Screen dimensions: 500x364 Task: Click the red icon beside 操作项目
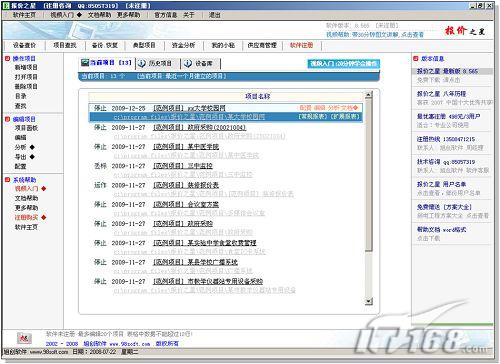8,58
